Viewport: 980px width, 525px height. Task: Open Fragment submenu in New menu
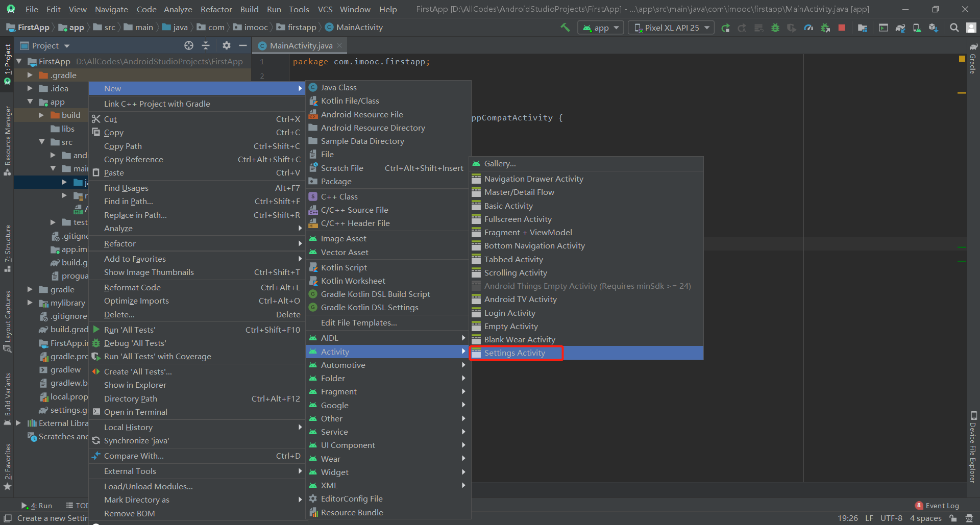388,391
